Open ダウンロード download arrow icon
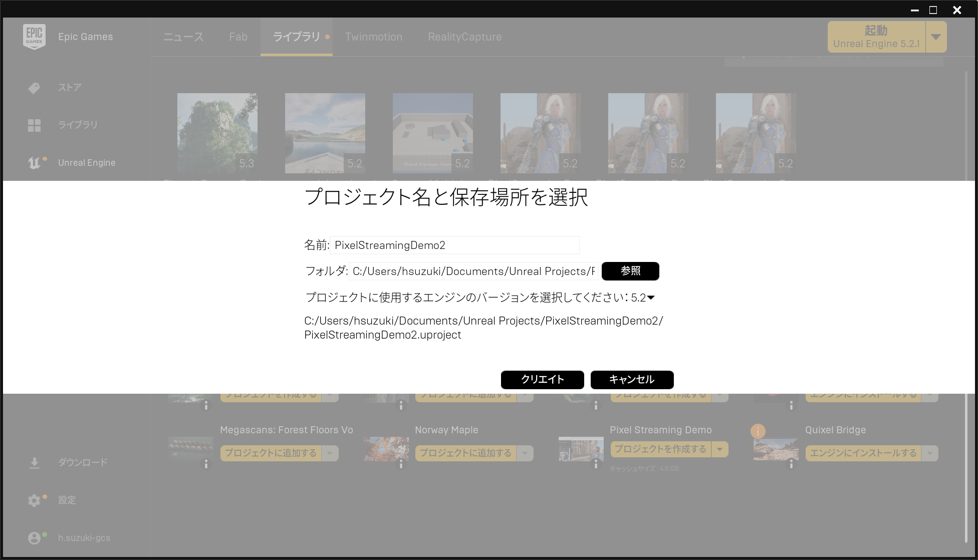Viewport: 978px width, 560px height. 34,463
